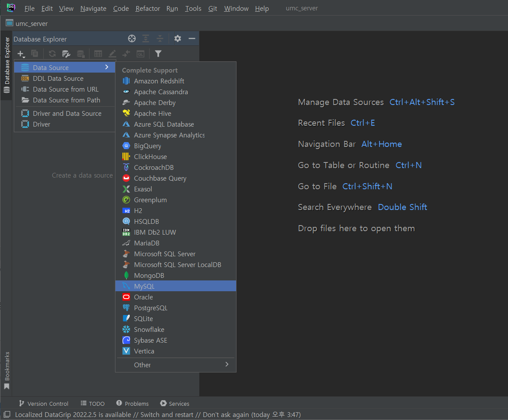Click Create a data source link
This screenshot has width=508, height=420.
(82, 175)
